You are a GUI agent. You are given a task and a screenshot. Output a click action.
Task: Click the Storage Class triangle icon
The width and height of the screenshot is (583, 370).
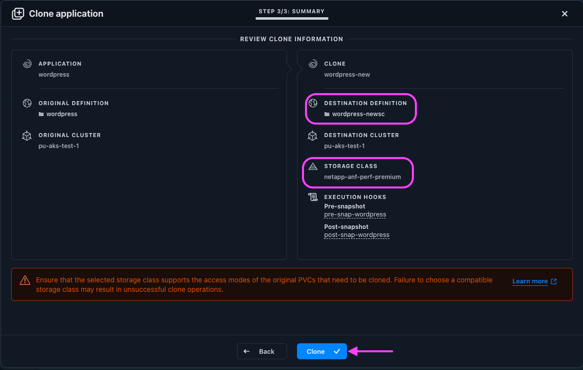(x=313, y=166)
